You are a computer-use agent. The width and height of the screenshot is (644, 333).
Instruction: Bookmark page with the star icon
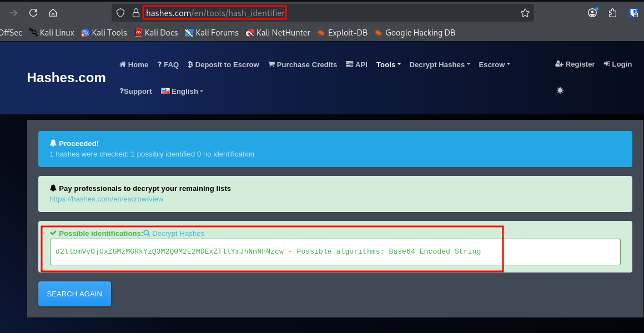coord(525,13)
